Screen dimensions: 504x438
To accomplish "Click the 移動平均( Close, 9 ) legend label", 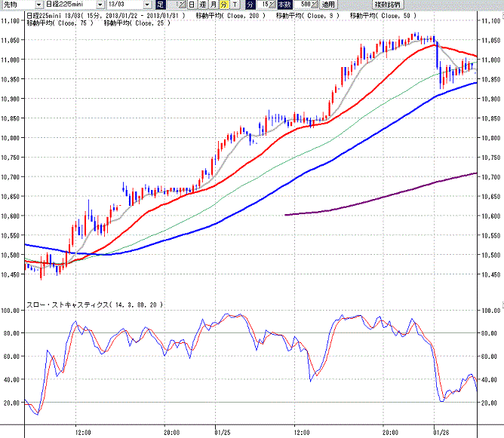I will click(308, 16).
